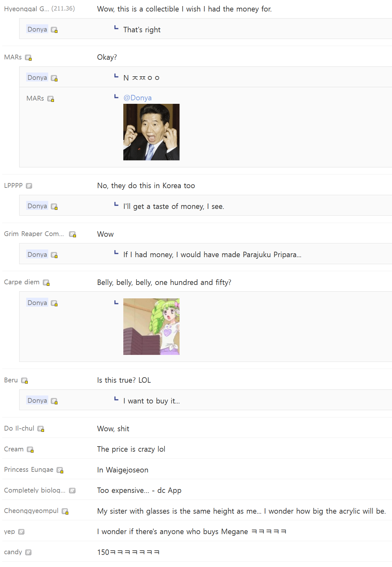392x567 pixels.
Task: Open gallog icon next to LPPPP
Action: 29,186
